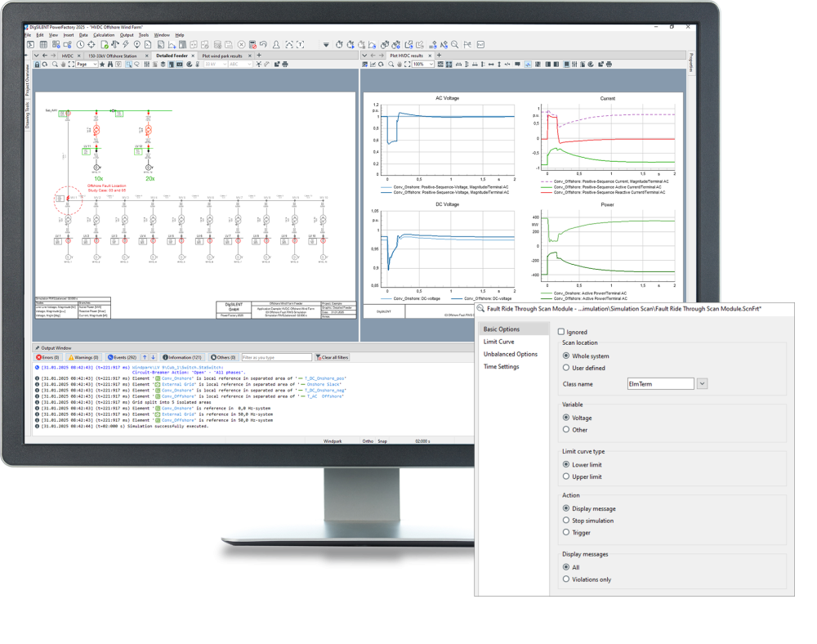Click the clock date/time icon in main toolbar
This screenshot has height=644, width=817.
click(81, 45)
